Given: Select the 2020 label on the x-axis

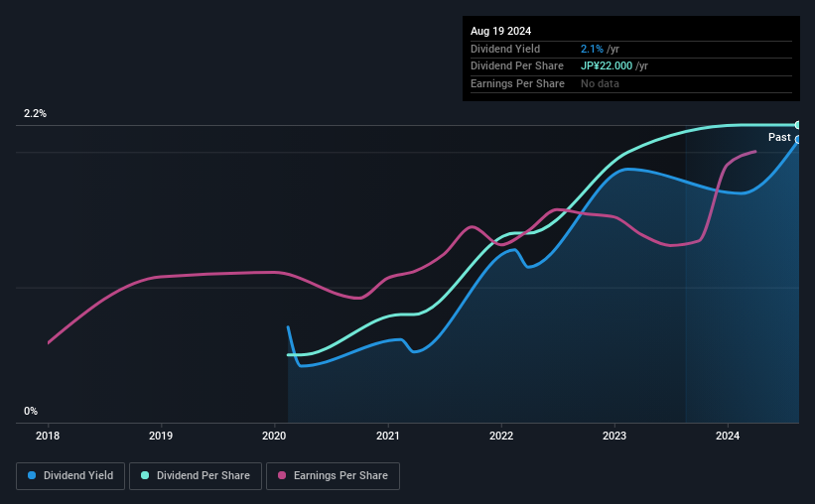Looking at the screenshot, I should tap(274, 436).
